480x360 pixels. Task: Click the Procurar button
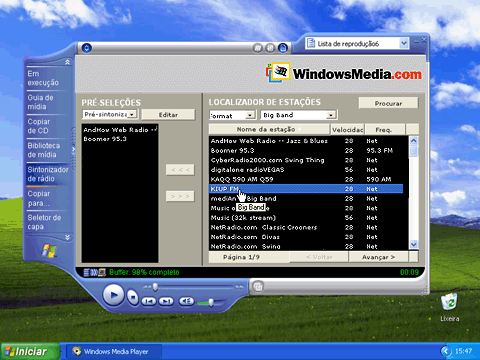(388, 103)
